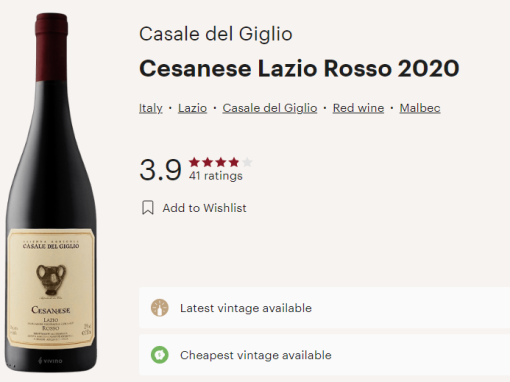Click the Wishlist bookmark icon
510x382 pixels.
(x=148, y=208)
